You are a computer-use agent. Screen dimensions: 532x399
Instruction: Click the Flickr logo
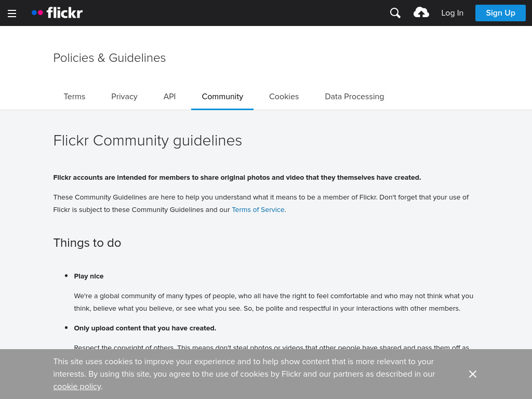(57, 13)
